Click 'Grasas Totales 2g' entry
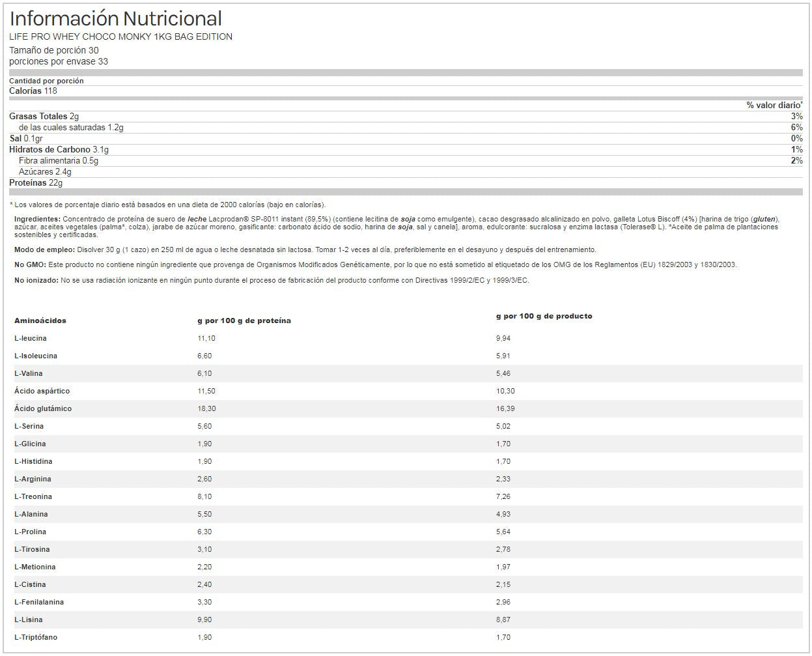Screen dimensions: 812x656 click(44, 116)
